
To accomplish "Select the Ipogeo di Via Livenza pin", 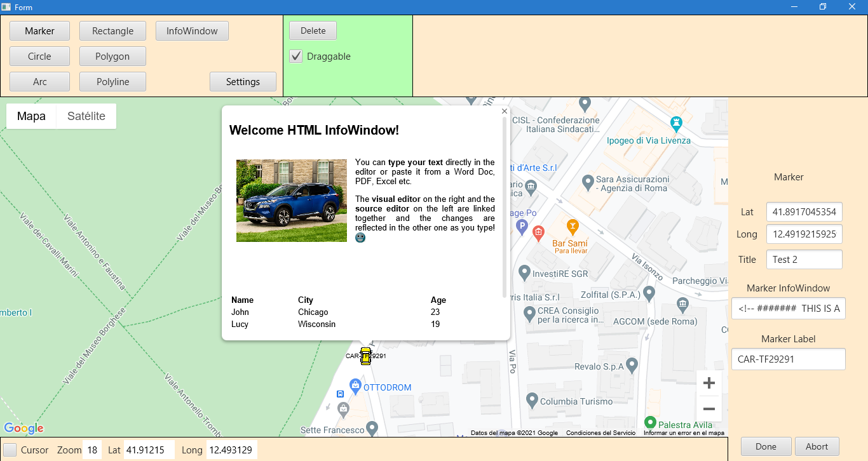I will pyautogui.click(x=676, y=123).
